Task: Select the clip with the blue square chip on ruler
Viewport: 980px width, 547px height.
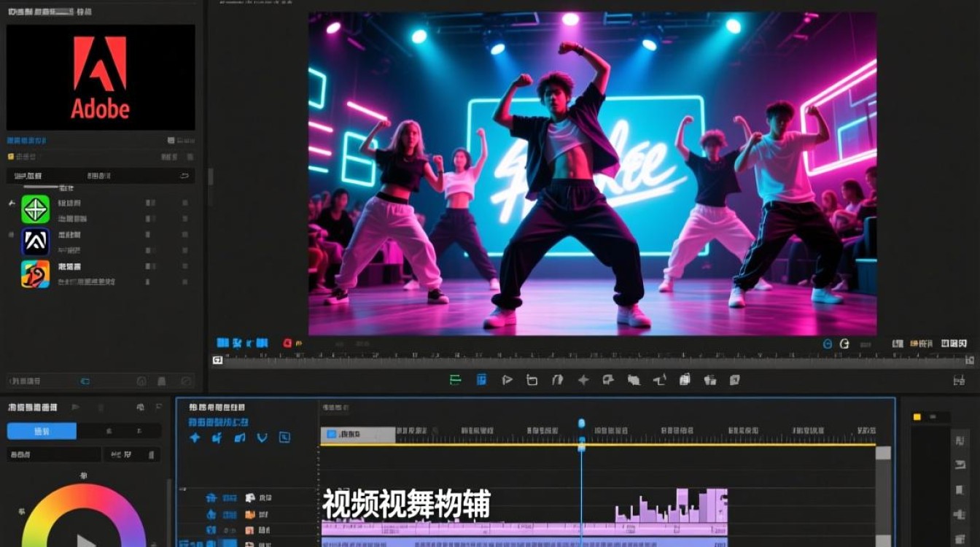Action: pyautogui.click(x=358, y=434)
